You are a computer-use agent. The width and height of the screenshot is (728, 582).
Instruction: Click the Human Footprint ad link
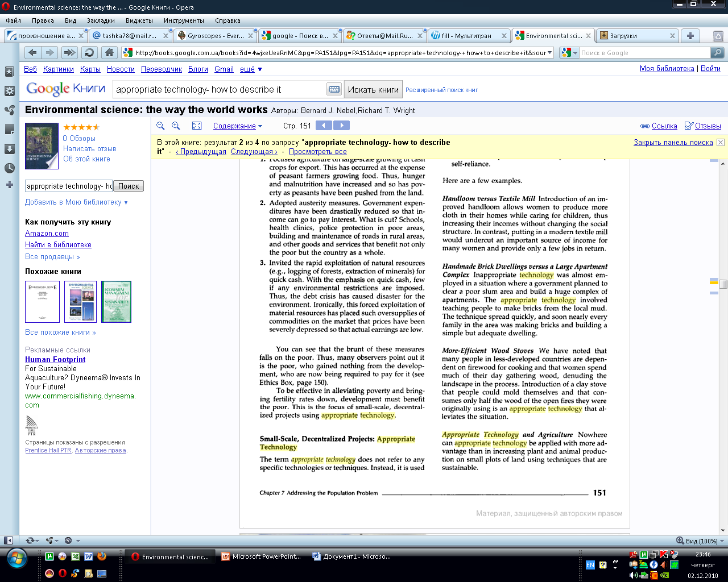pyautogui.click(x=55, y=359)
